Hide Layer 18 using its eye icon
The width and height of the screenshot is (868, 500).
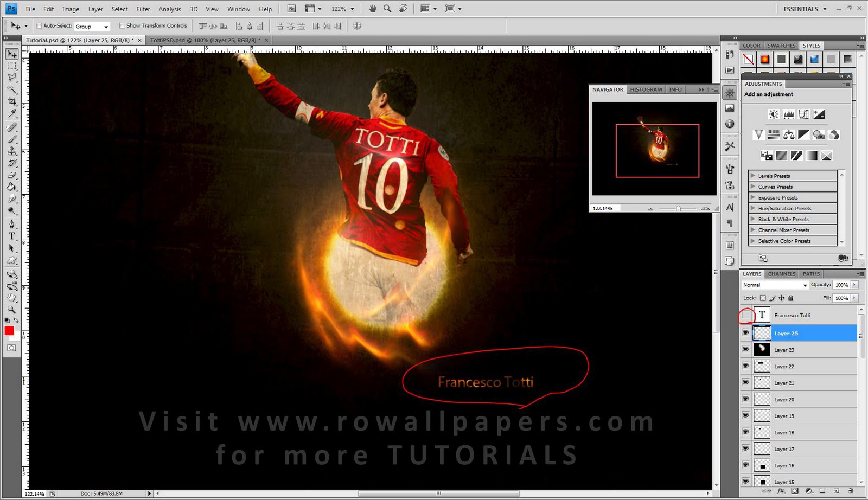click(x=746, y=432)
